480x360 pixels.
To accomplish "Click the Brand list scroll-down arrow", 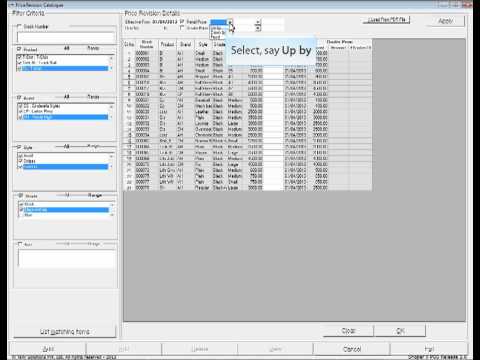I will (111, 117).
